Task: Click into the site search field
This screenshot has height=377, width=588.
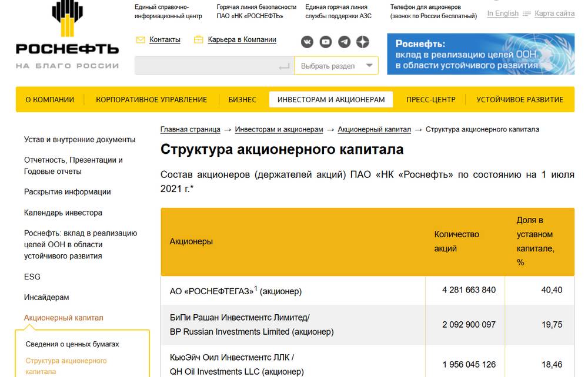Action: pos(206,66)
